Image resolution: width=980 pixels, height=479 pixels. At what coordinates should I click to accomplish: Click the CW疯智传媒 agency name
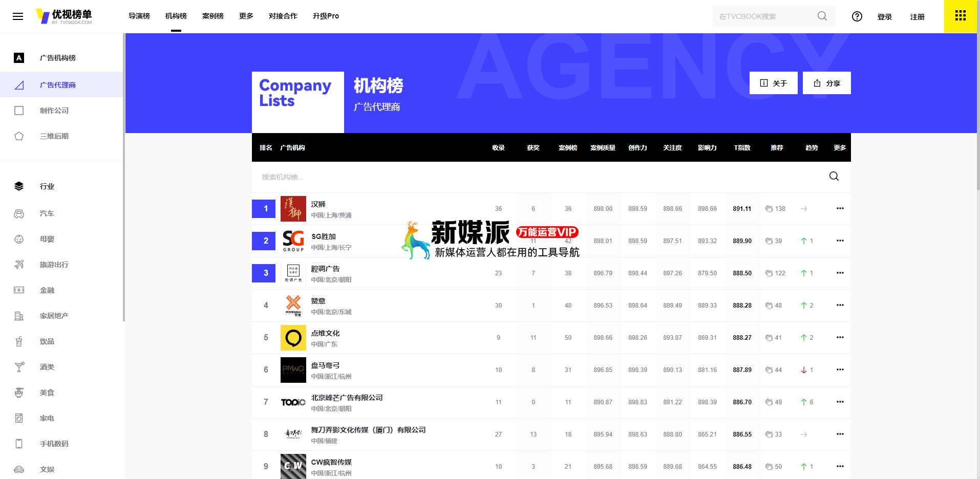coord(331,462)
